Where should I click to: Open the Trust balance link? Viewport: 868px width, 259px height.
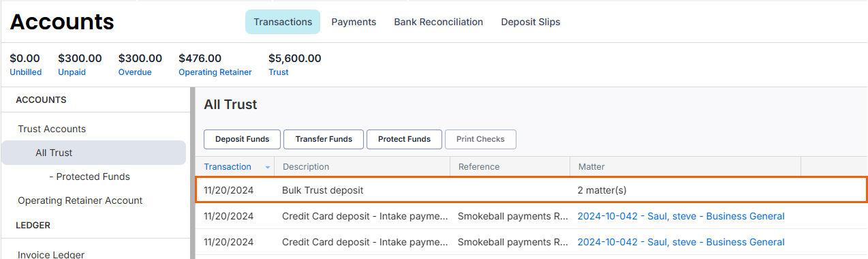(x=279, y=72)
